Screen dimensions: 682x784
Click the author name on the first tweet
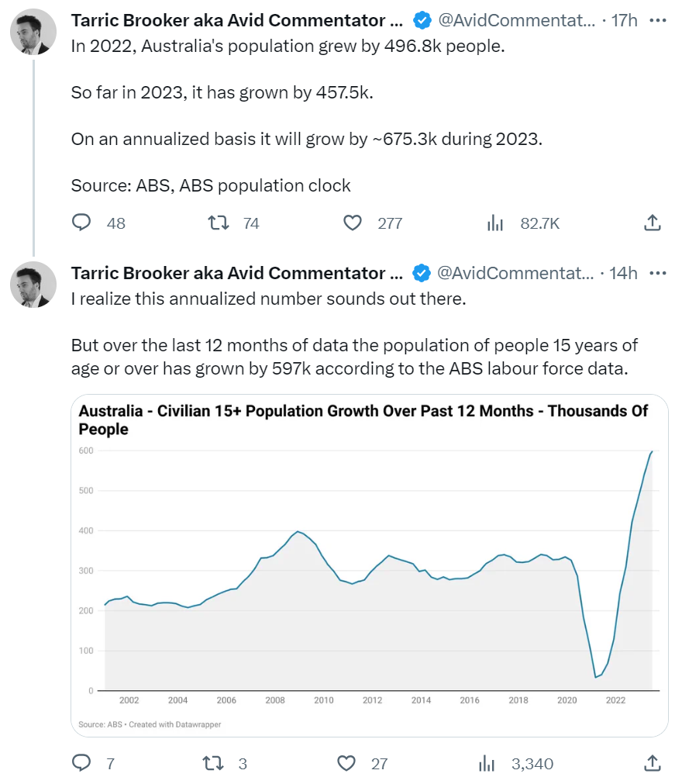coord(236,20)
